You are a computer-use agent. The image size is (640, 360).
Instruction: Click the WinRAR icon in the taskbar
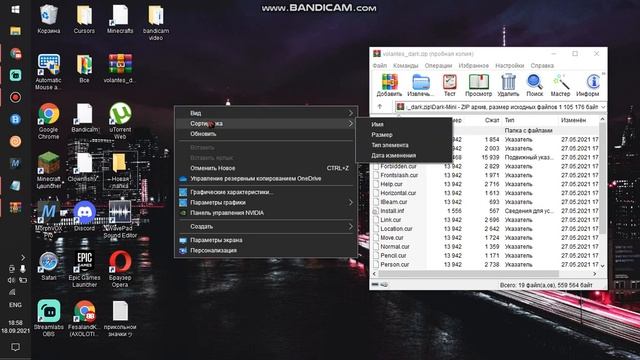(16, 207)
